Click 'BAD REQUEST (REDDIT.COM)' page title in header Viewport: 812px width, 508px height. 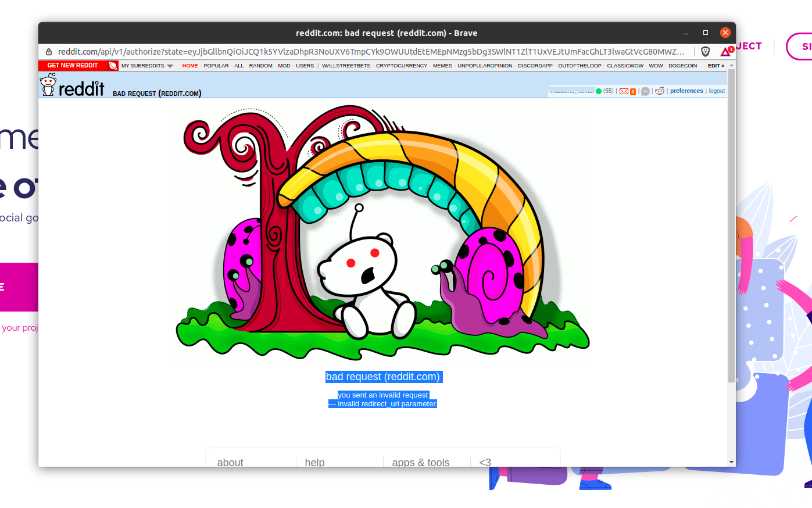click(x=157, y=93)
